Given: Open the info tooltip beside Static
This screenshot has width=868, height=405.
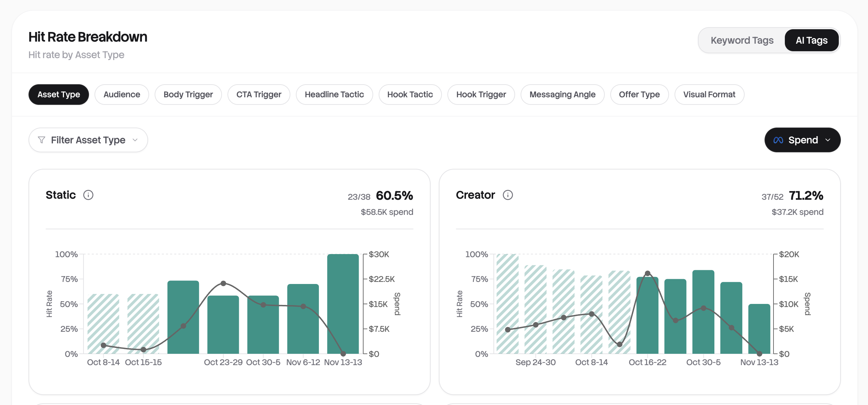Looking at the screenshot, I should 88,195.
